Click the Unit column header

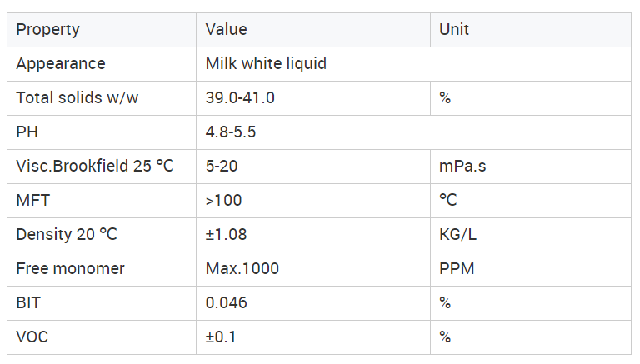[531, 30]
